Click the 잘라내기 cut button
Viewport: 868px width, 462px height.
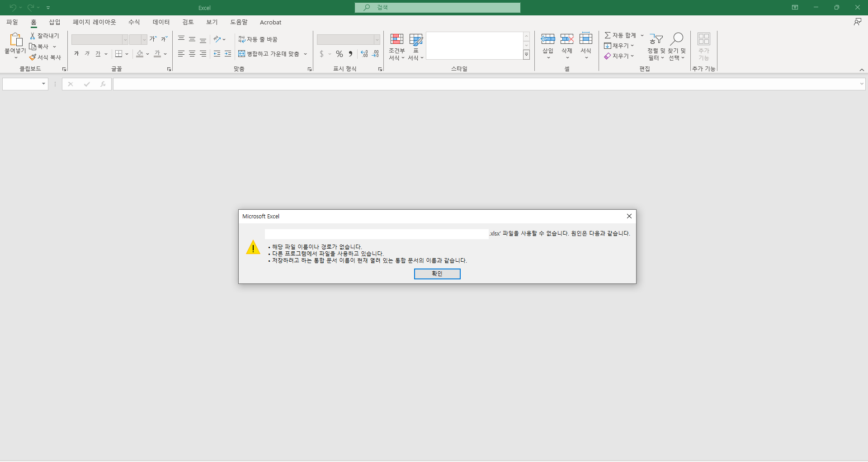[45, 36]
